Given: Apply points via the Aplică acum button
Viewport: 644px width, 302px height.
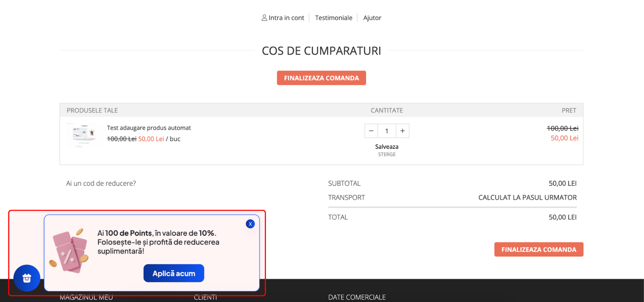Looking at the screenshot, I should 174,273.
